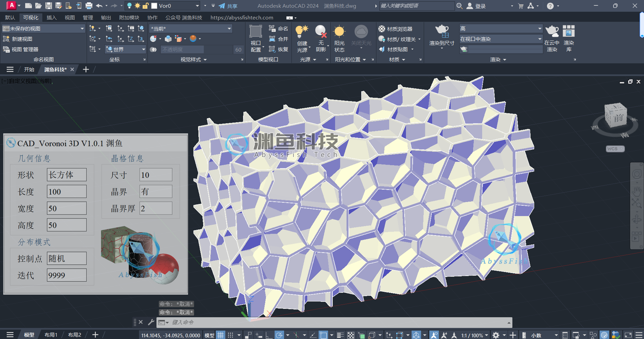
Task: Switch to the 管理 ribbon tab
Action: (88, 18)
